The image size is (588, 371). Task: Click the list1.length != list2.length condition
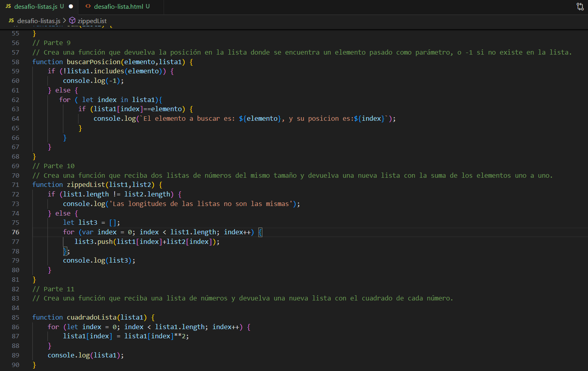[117, 194]
